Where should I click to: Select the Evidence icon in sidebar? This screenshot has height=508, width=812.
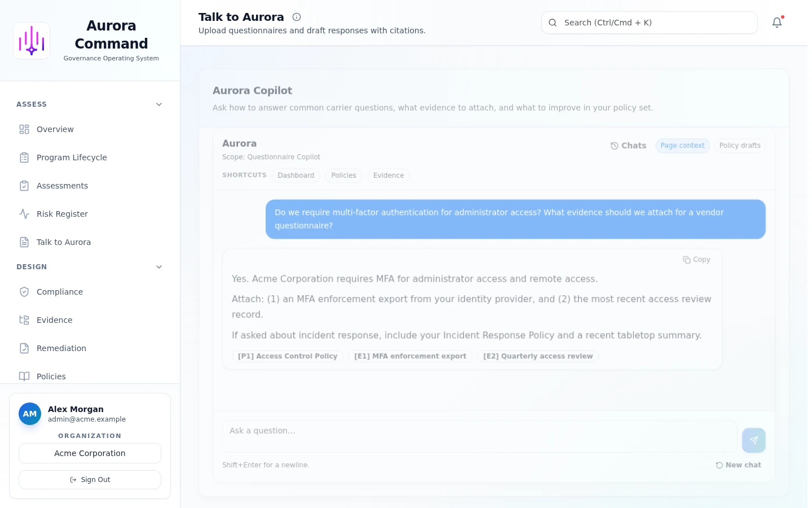[x=24, y=320]
